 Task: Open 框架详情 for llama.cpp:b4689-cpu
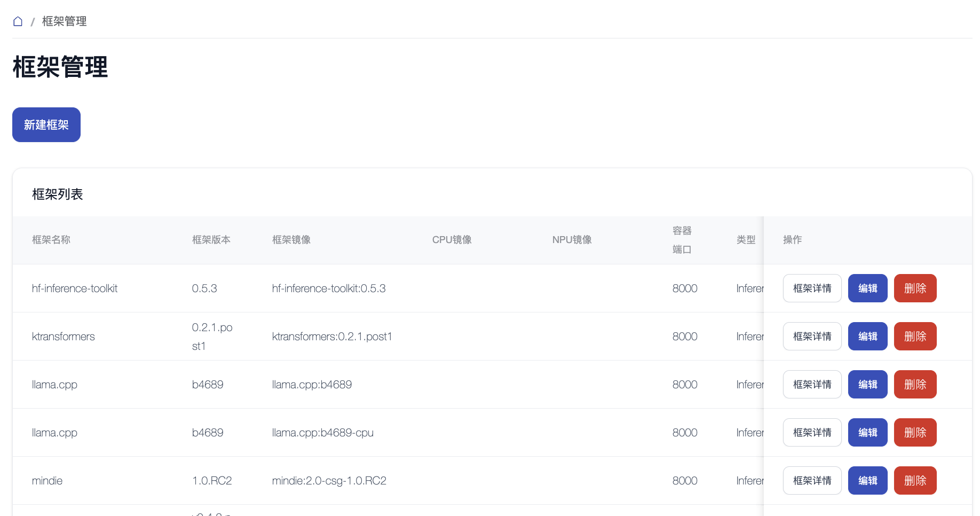tap(812, 433)
